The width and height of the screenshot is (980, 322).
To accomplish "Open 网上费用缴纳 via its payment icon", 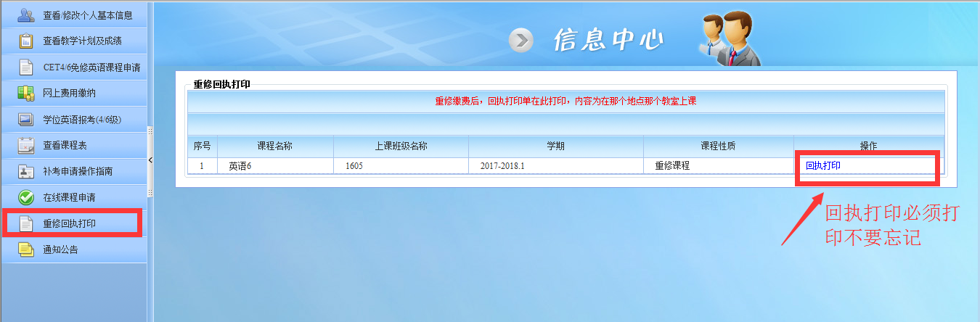I will point(26,93).
